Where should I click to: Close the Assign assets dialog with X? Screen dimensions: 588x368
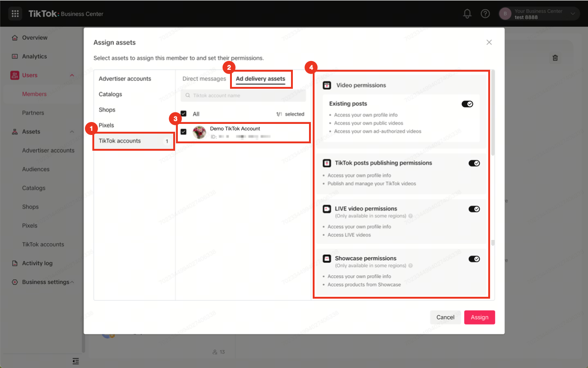pos(489,42)
